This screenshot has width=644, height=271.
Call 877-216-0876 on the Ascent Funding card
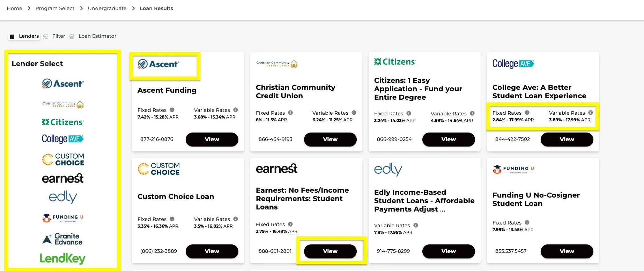(157, 139)
